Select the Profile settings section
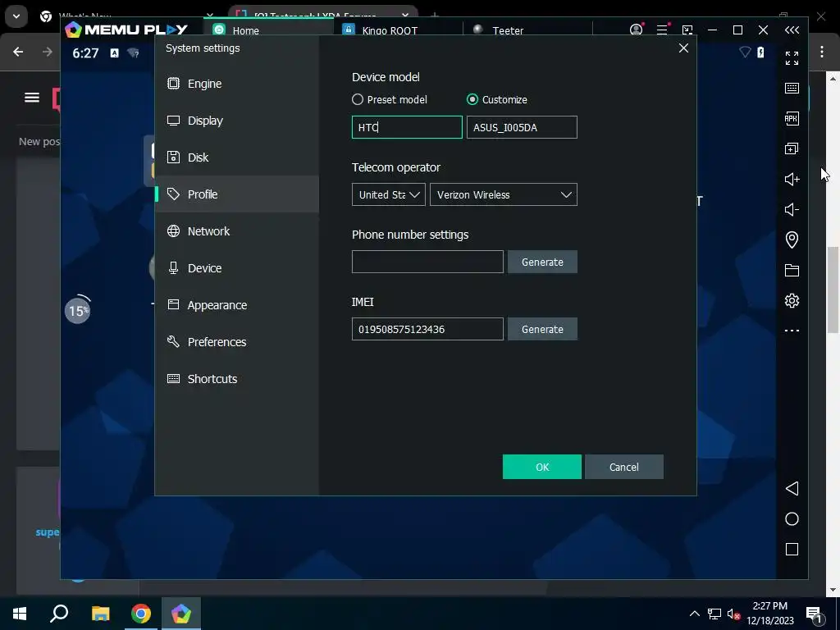The image size is (840, 630). pyautogui.click(x=237, y=194)
